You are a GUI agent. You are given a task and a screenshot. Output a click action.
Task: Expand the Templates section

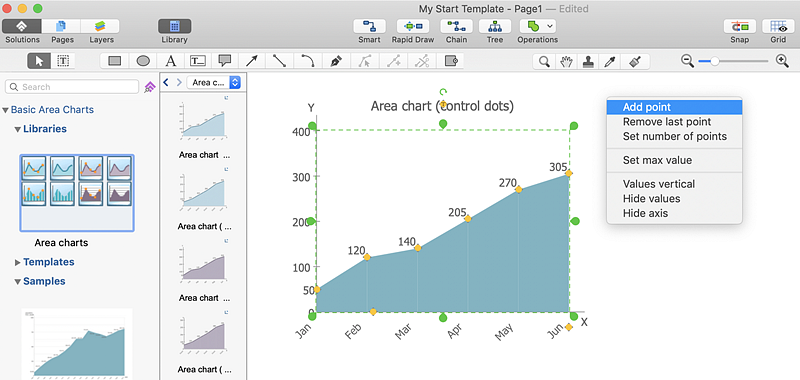[x=18, y=262]
